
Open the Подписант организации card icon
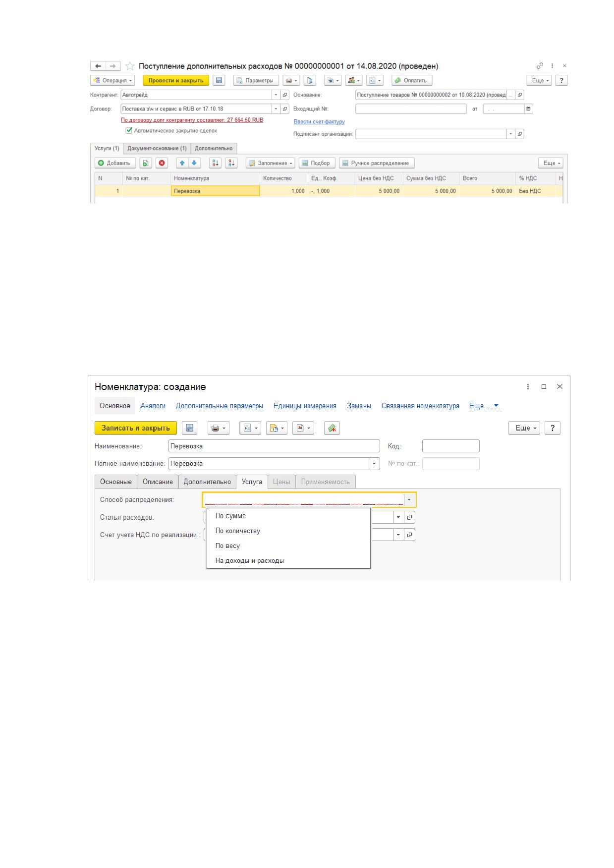[x=519, y=134]
